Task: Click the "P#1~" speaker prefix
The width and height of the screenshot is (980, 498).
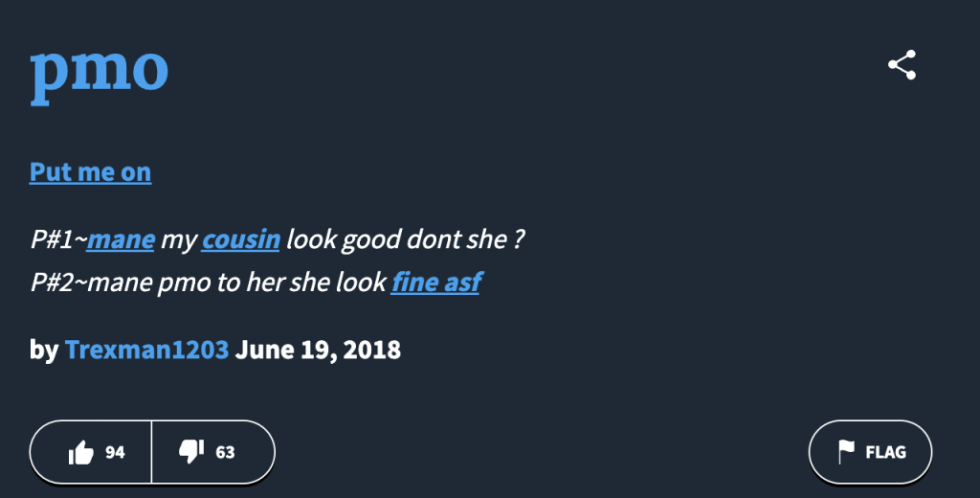Action: tap(57, 239)
